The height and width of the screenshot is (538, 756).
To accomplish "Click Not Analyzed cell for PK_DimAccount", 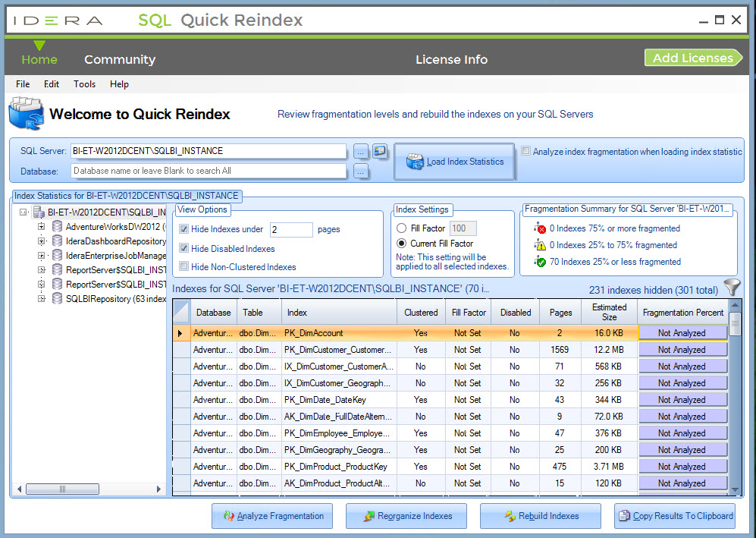I will (682, 333).
